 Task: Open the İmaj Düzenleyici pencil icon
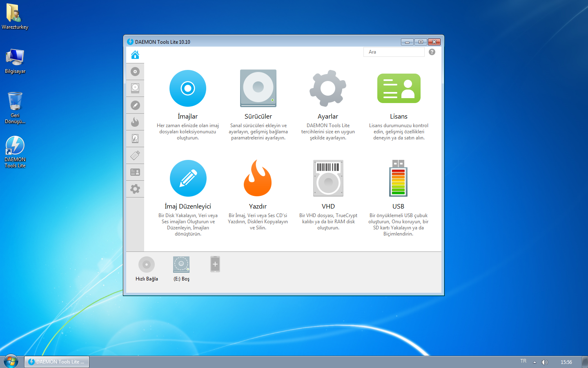click(188, 178)
